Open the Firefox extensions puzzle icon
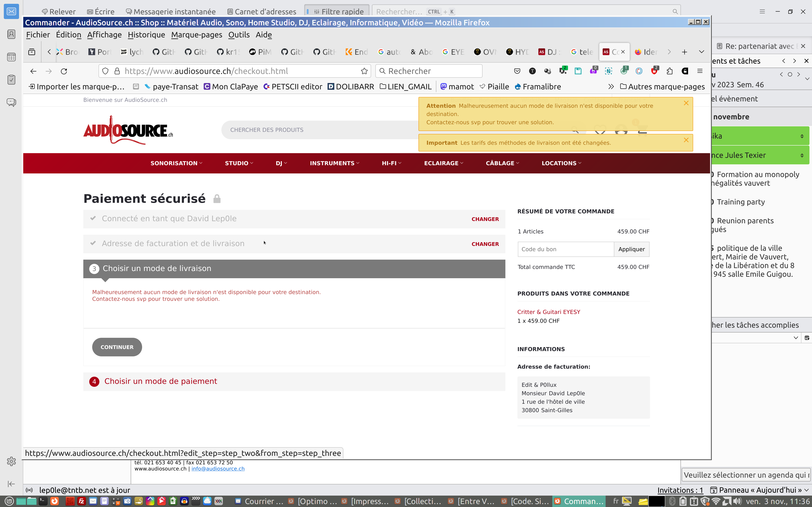The width and height of the screenshot is (812, 507). tap(670, 71)
